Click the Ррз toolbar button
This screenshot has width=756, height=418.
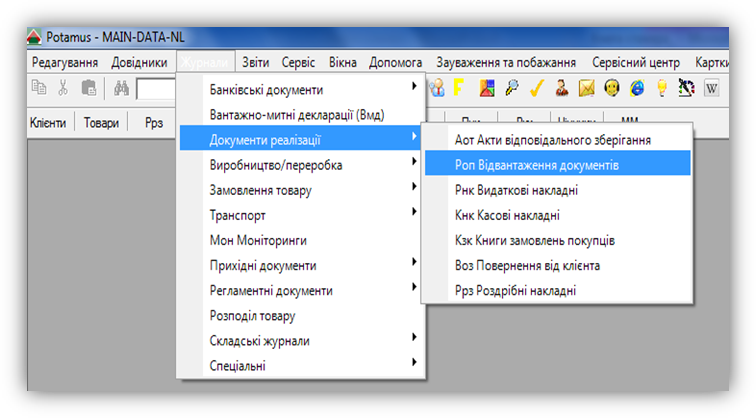pos(154,123)
